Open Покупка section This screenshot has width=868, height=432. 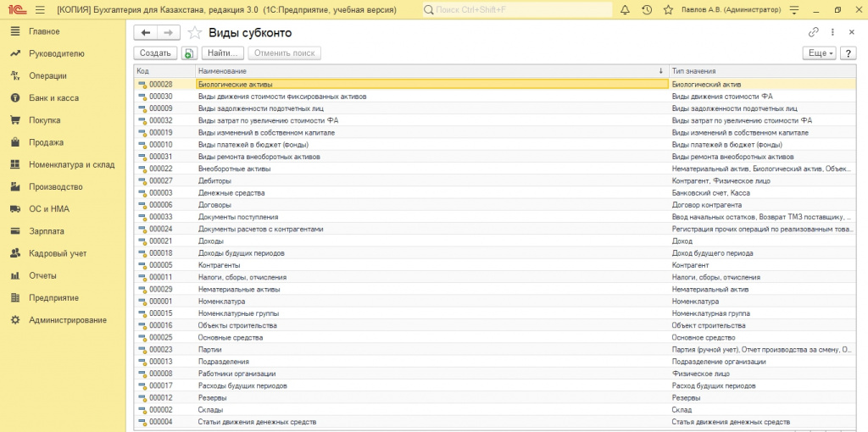point(44,120)
